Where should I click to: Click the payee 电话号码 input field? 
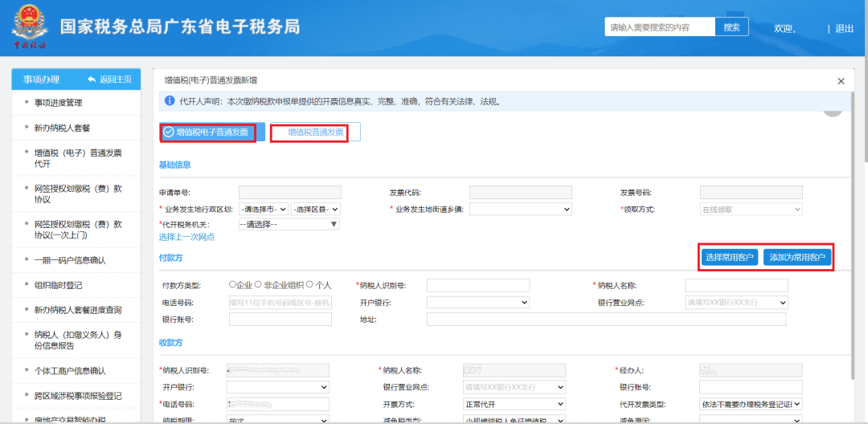[278, 404]
